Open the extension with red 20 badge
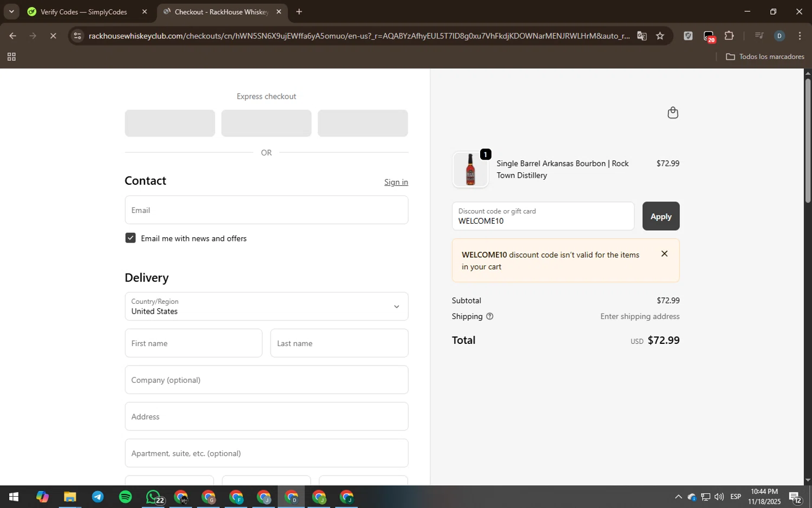This screenshot has width=812, height=508. [709, 36]
